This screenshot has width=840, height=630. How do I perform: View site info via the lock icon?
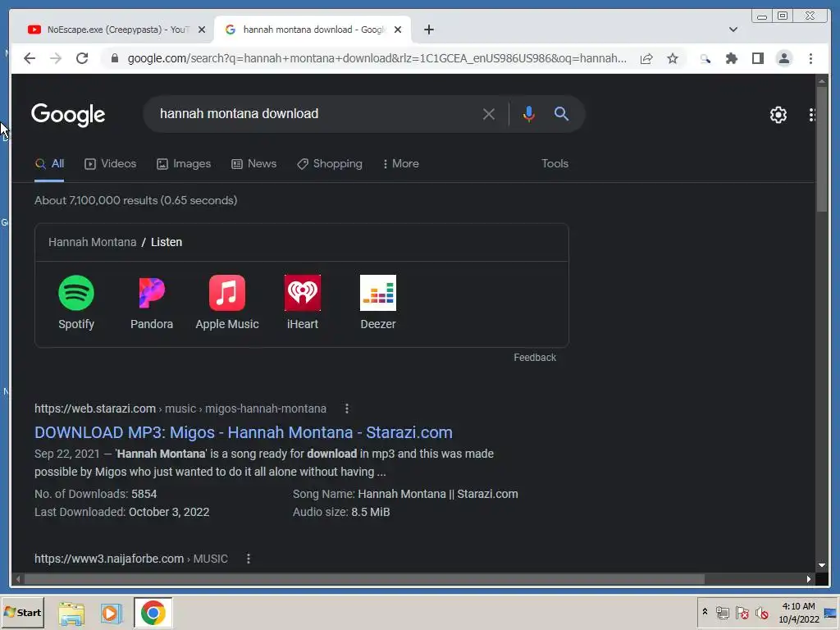(114, 58)
